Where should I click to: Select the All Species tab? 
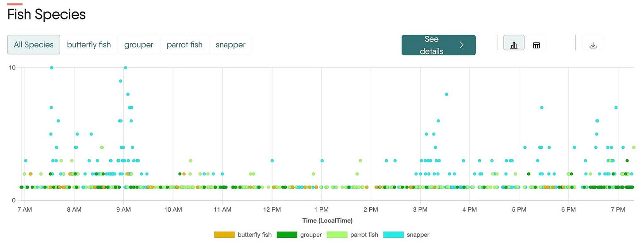(x=34, y=45)
